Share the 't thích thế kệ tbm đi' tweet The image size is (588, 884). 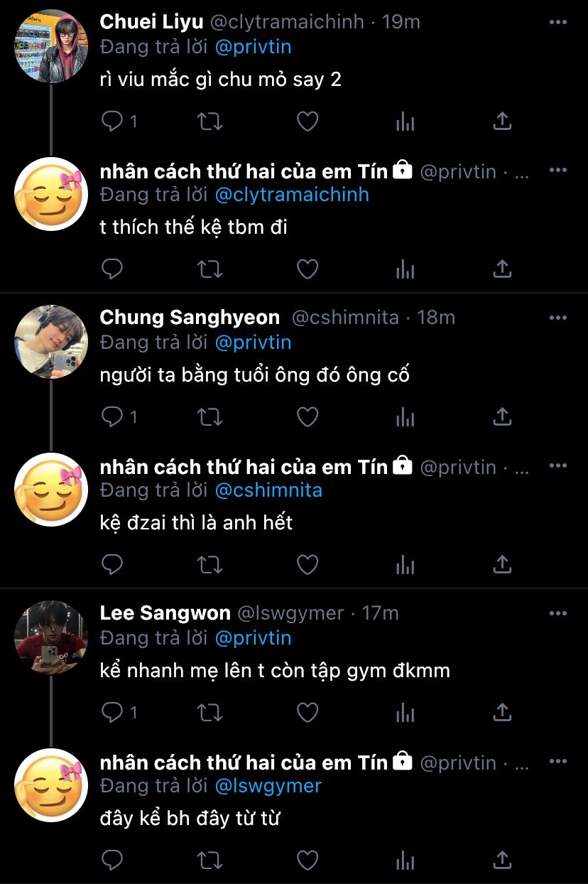point(502,269)
